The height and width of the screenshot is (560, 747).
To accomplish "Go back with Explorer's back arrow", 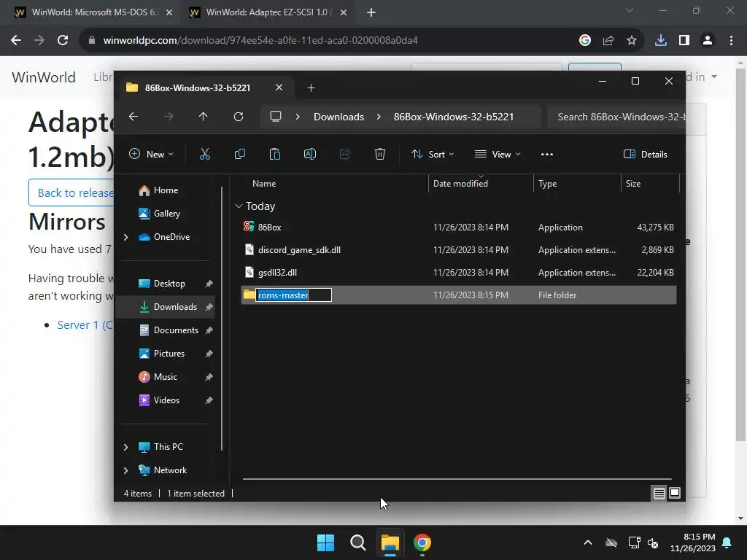I will [x=133, y=117].
